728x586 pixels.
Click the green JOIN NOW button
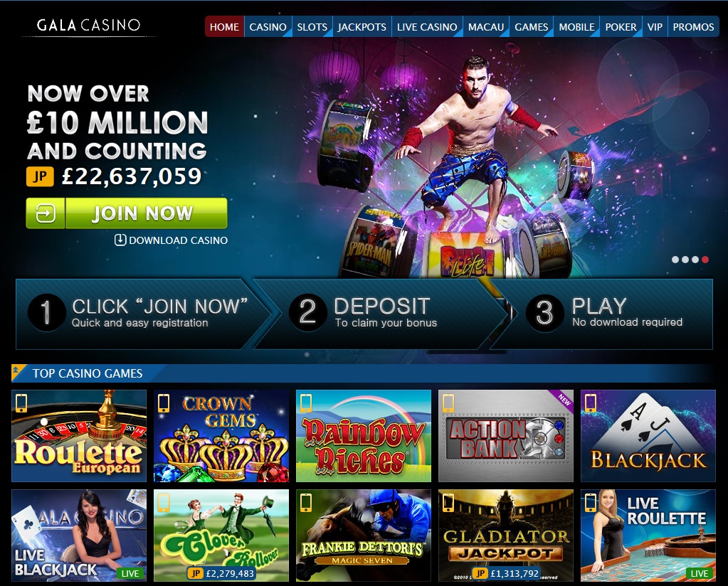127,213
